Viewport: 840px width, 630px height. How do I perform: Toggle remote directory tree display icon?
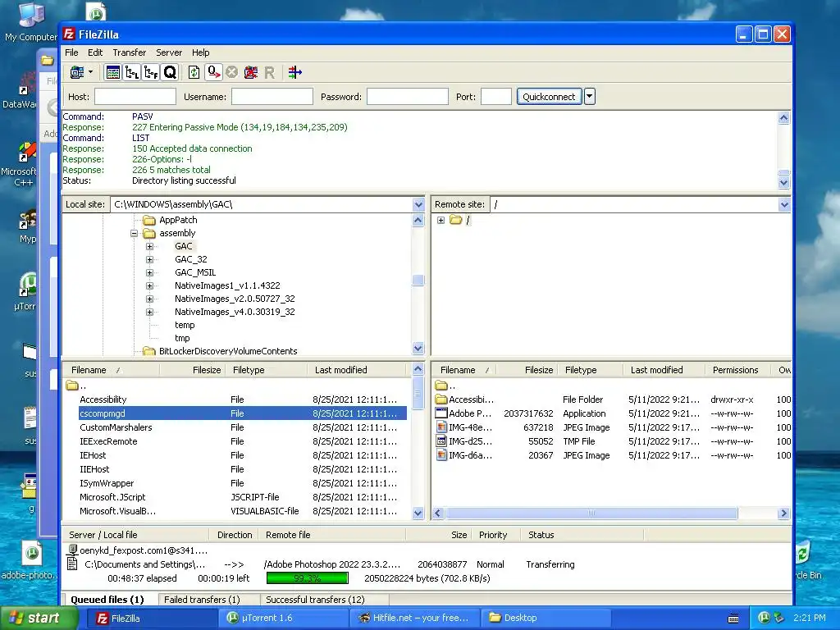pyautogui.click(x=151, y=72)
